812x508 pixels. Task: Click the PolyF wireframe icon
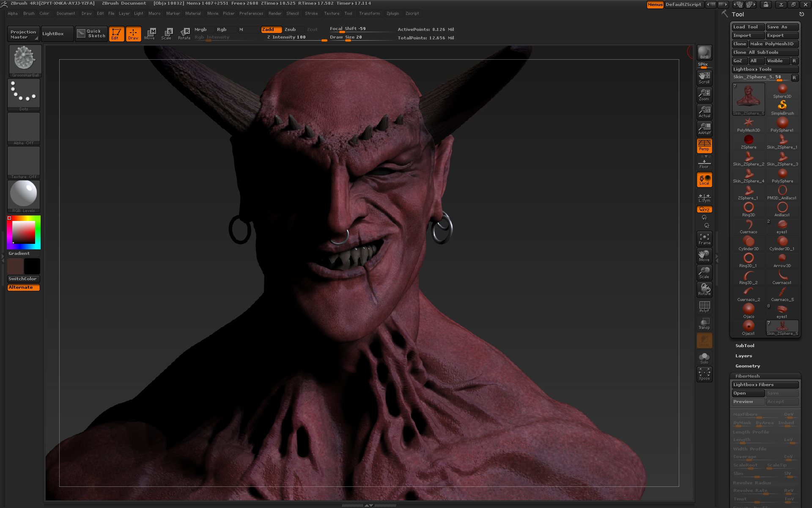[x=704, y=306]
